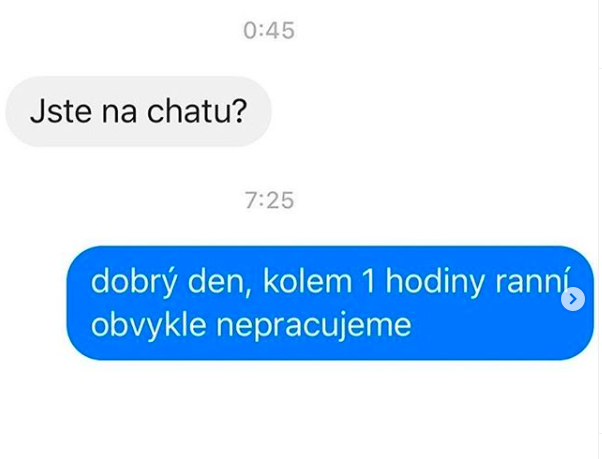Select the blue "dobrý den" reply bubble
The height and width of the screenshot is (459, 602).
330,303
